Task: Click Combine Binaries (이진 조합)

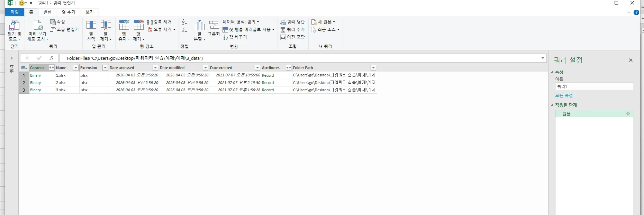Action: pyautogui.click(x=292, y=37)
